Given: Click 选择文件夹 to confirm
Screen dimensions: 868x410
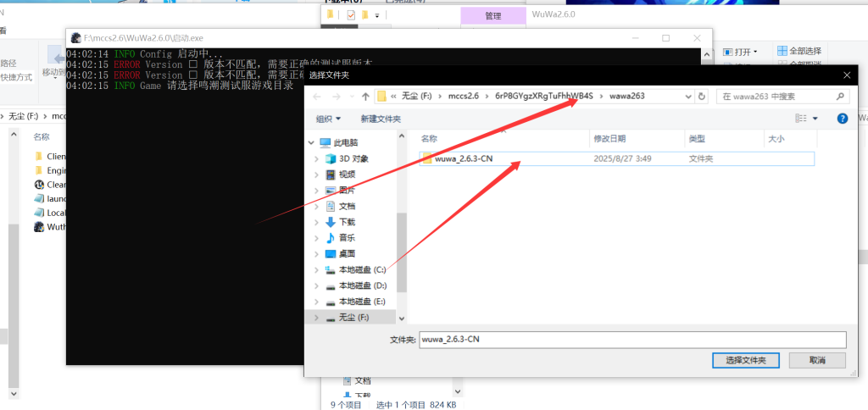Looking at the screenshot, I should pos(746,360).
